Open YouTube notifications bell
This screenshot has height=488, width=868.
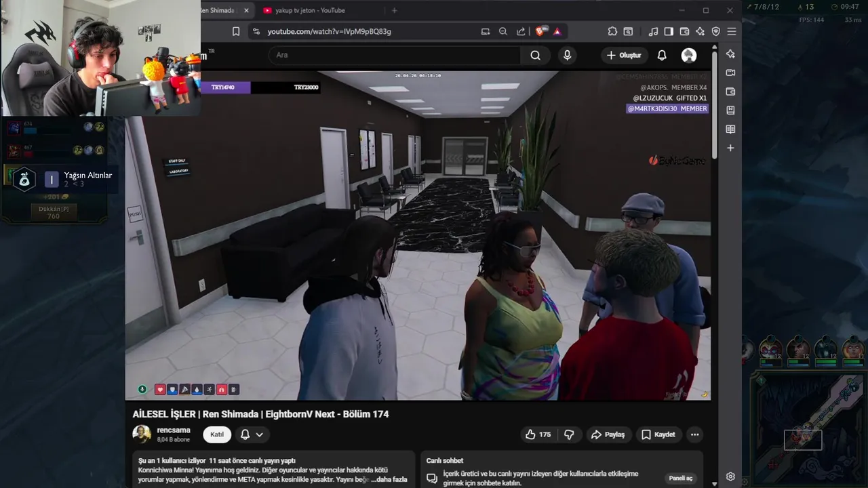662,56
